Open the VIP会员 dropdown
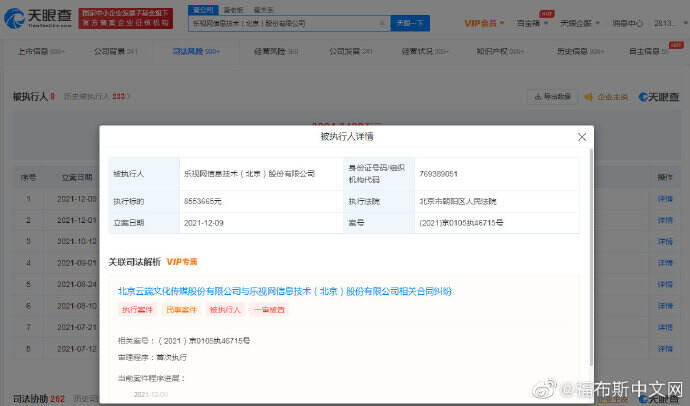Image resolution: width=690 pixels, height=406 pixels. (x=484, y=23)
